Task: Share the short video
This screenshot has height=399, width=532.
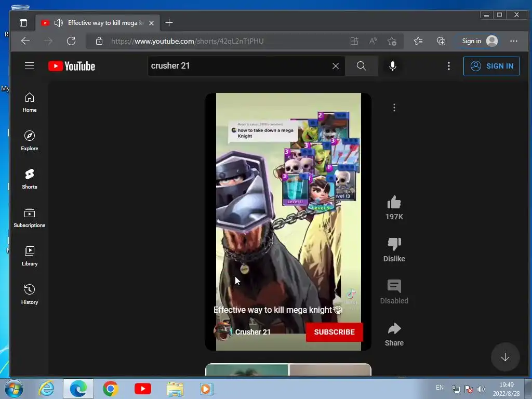Action: coord(394,328)
